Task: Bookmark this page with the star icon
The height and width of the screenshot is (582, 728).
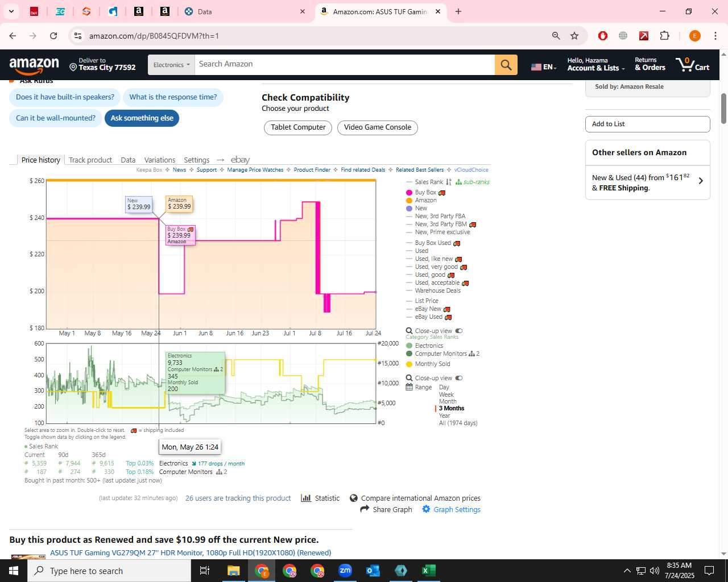Action: click(574, 36)
